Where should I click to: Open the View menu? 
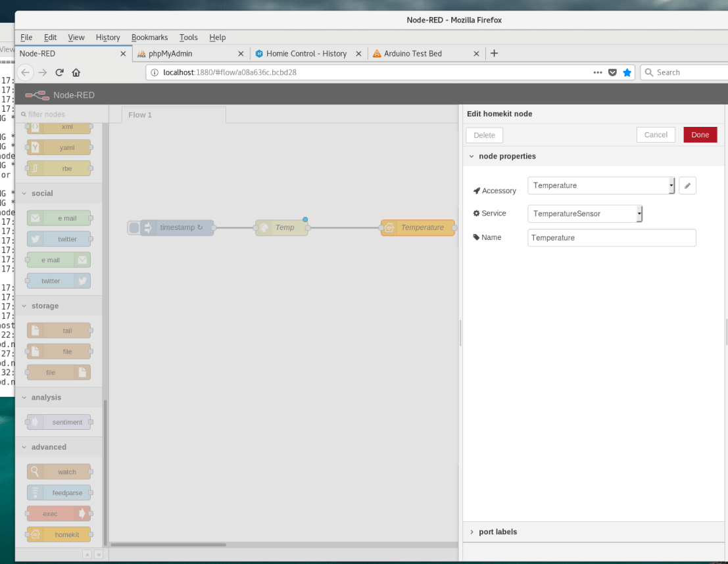76,37
